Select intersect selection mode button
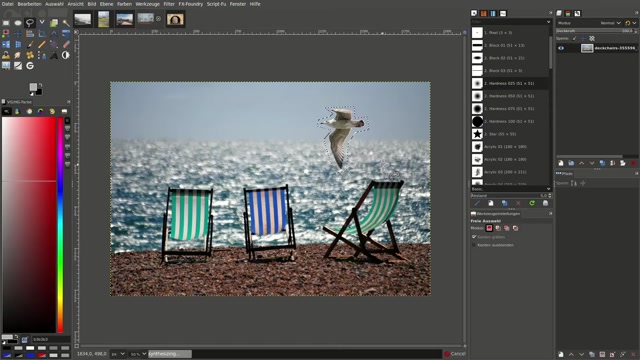Screen dimensions: 640x360 pos(516,228)
